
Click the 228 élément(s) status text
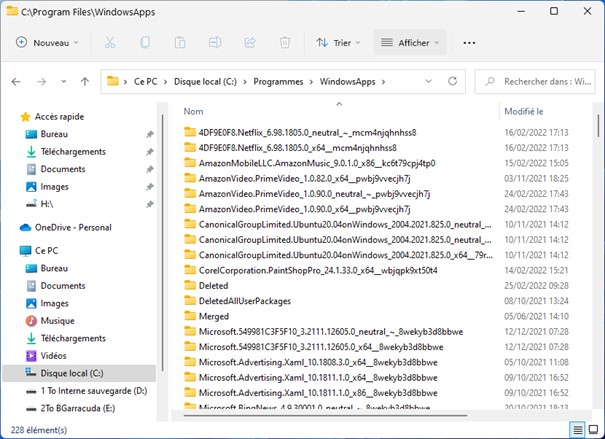point(39,430)
